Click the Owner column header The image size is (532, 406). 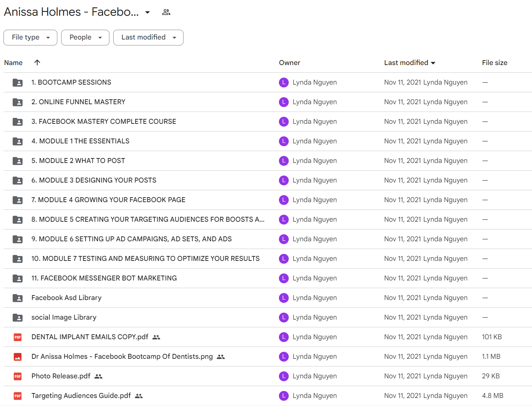[289, 63]
